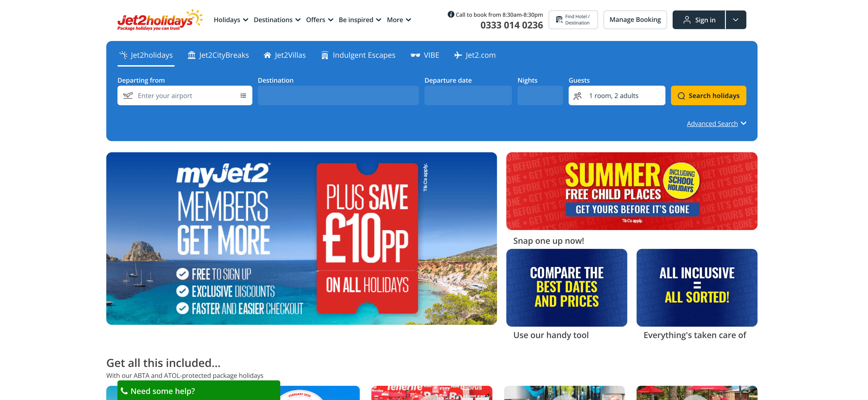This screenshot has height=400, width=868.
Task: Click the Jet2.com airplane icon
Action: (x=457, y=55)
